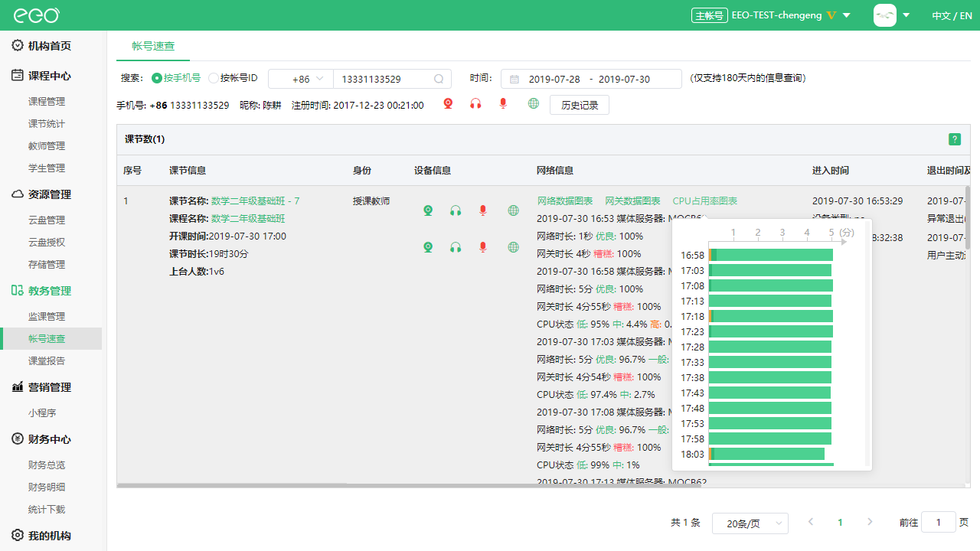Expand the EEO-TEST-chengeng account dropdown
The width and height of the screenshot is (980, 551).
(x=846, y=15)
